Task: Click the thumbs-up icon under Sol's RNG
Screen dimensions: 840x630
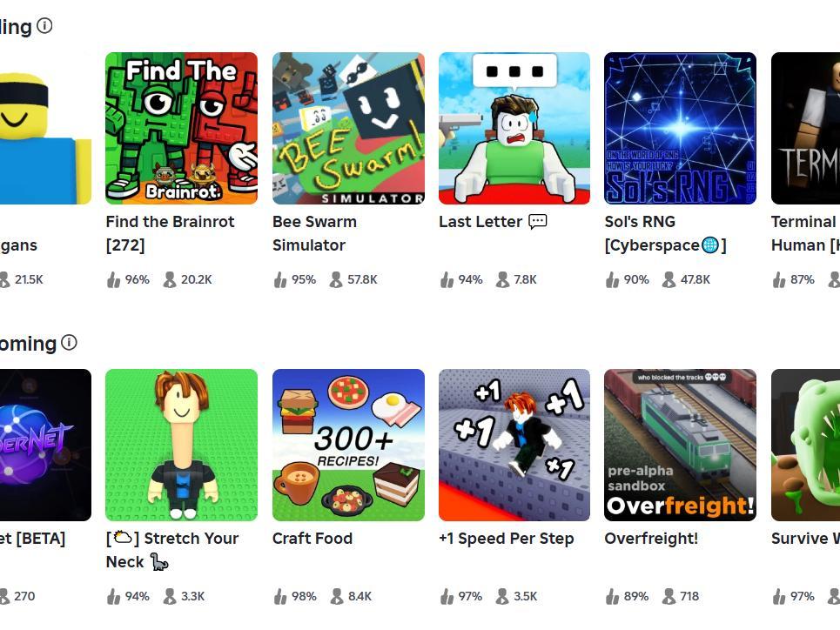Action: tap(612, 279)
